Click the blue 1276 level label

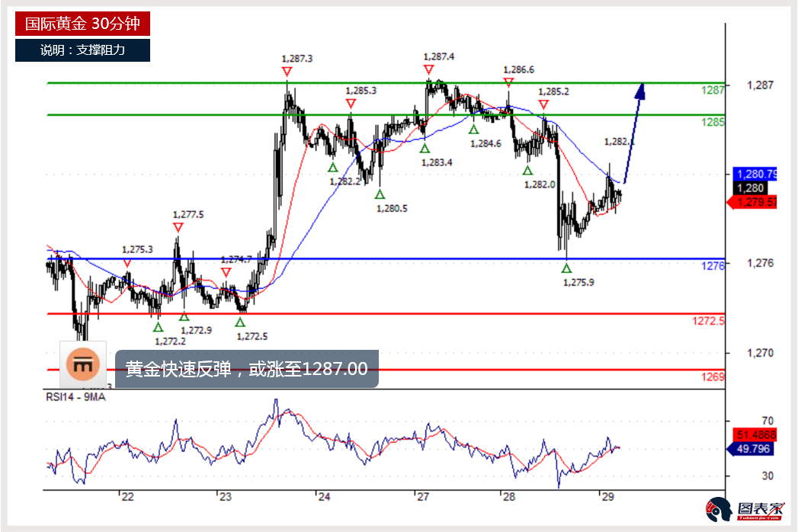713,266
